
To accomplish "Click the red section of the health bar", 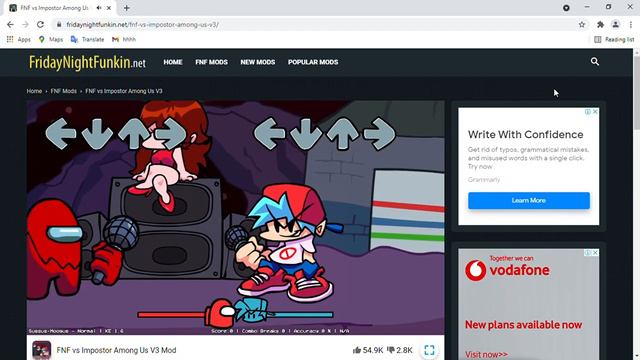I will (x=171, y=315).
